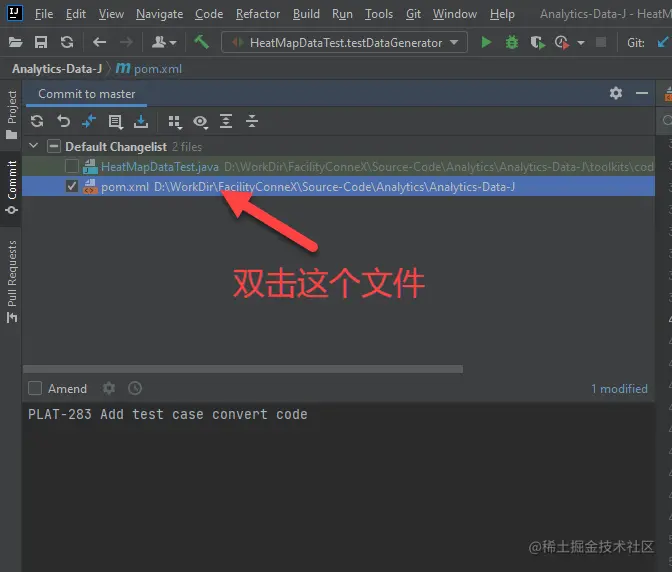The image size is (672, 572).
Task: Collapse all changes in the tree
Action: coord(252,122)
